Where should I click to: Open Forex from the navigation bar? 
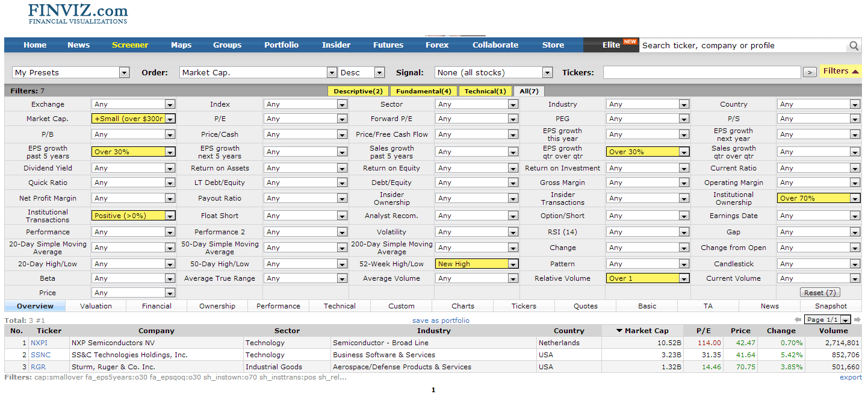[437, 45]
